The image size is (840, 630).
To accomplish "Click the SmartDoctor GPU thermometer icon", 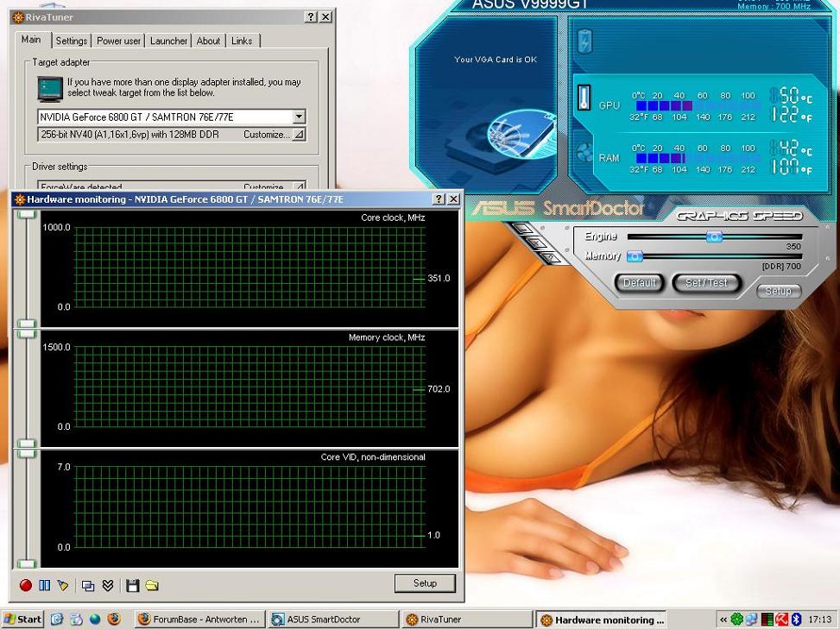I will 584,98.
